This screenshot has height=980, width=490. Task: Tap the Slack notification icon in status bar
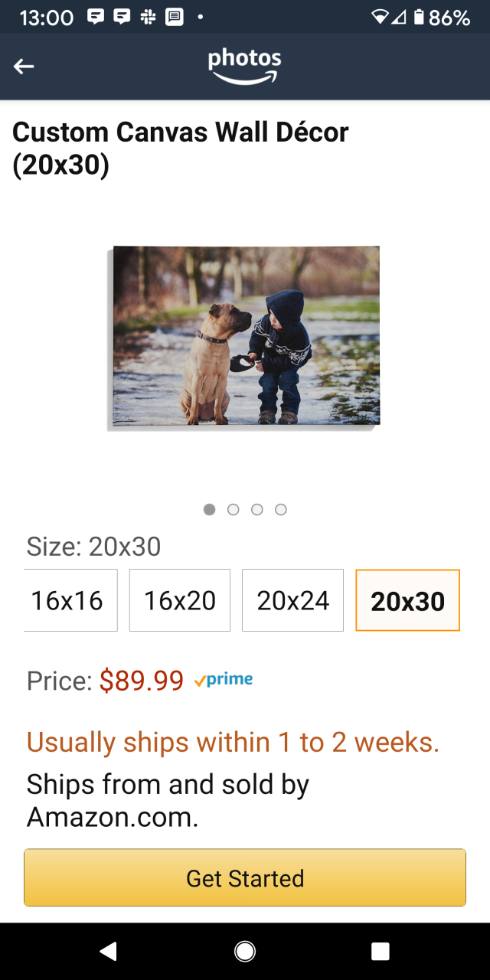[x=149, y=17]
